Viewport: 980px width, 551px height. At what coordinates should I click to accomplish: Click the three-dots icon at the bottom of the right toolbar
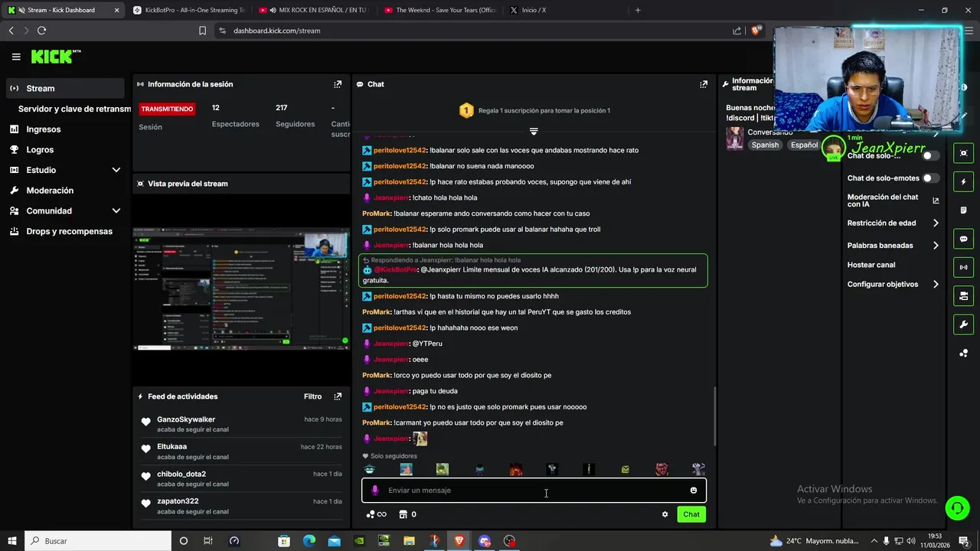click(963, 353)
